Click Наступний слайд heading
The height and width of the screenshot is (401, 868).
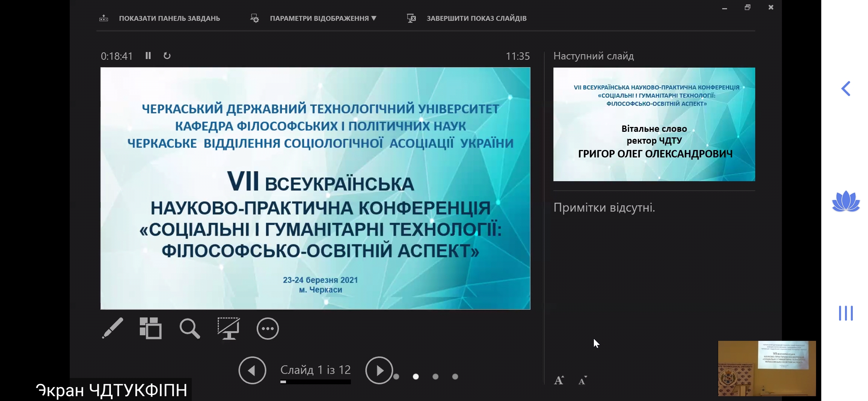[x=594, y=56]
